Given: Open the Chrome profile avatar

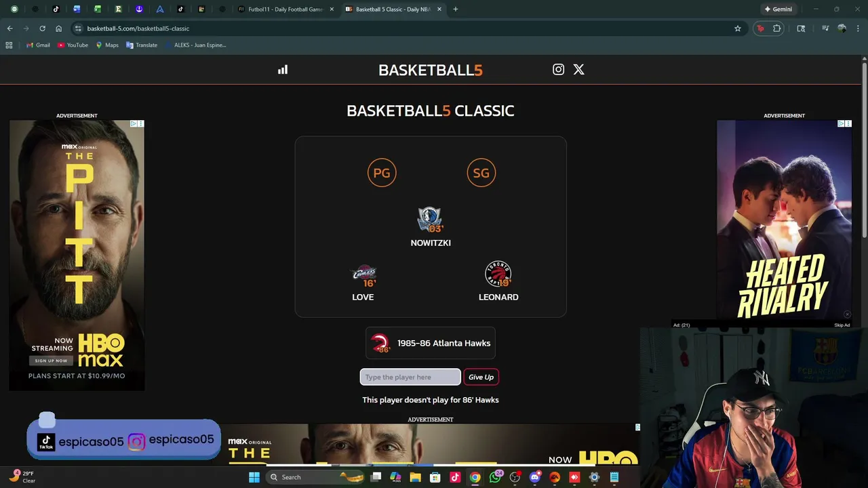Looking at the screenshot, I should (x=842, y=28).
